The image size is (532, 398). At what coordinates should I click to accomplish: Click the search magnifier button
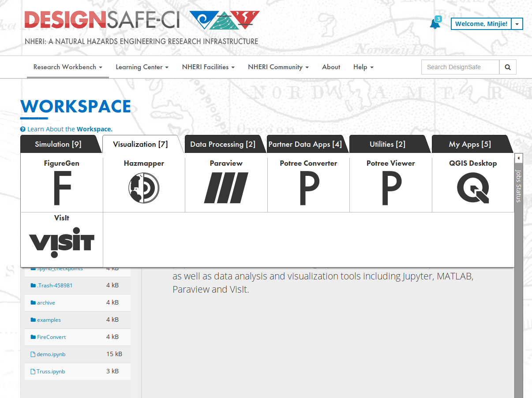[508, 67]
